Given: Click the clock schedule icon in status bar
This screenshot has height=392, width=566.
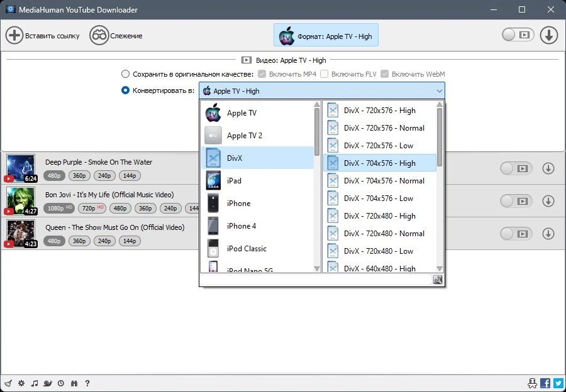Looking at the screenshot, I should pyautogui.click(x=61, y=383).
